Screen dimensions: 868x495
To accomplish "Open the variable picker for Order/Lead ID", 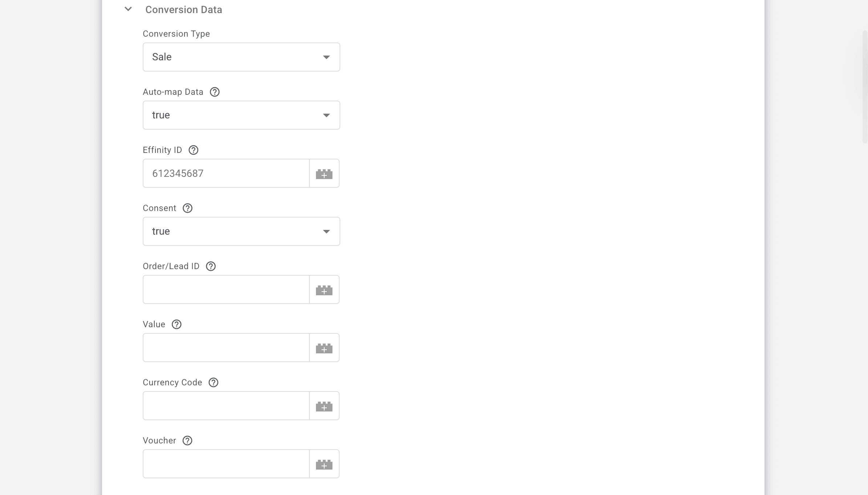I will [x=324, y=289].
